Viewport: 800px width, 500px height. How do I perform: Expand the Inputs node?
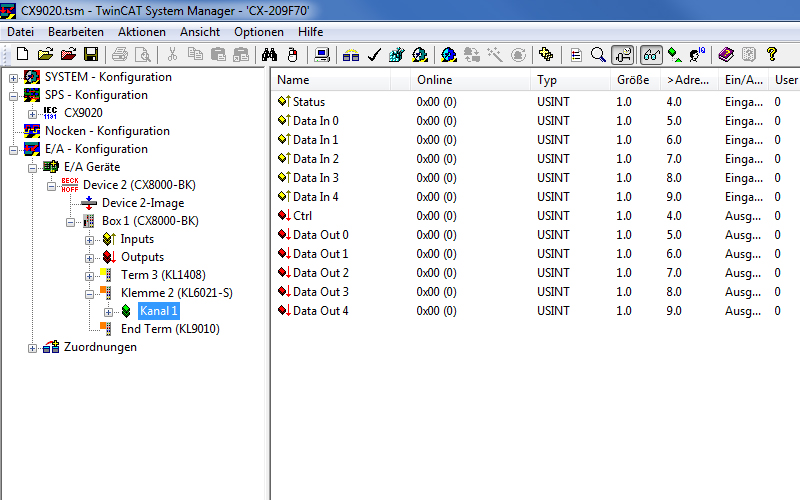(x=89, y=240)
